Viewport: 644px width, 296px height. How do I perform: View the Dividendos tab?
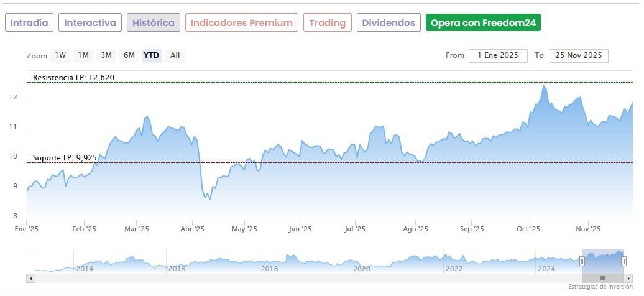(x=389, y=23)
